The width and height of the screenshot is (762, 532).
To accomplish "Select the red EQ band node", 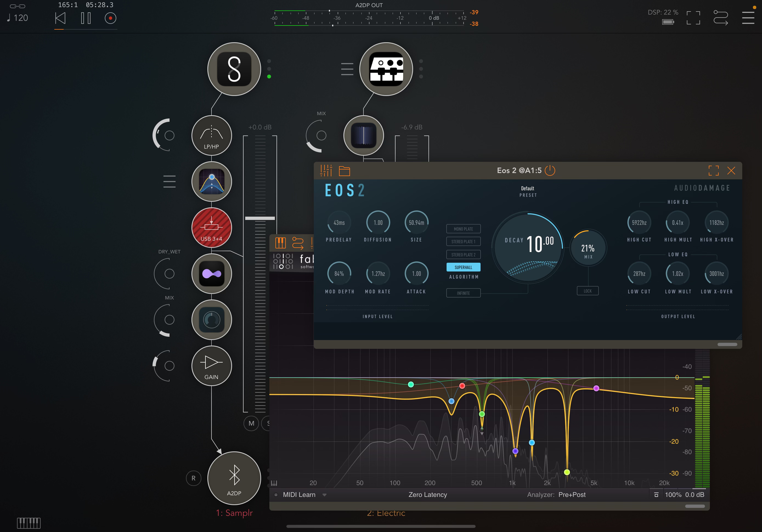I will [x=462, y=386].
